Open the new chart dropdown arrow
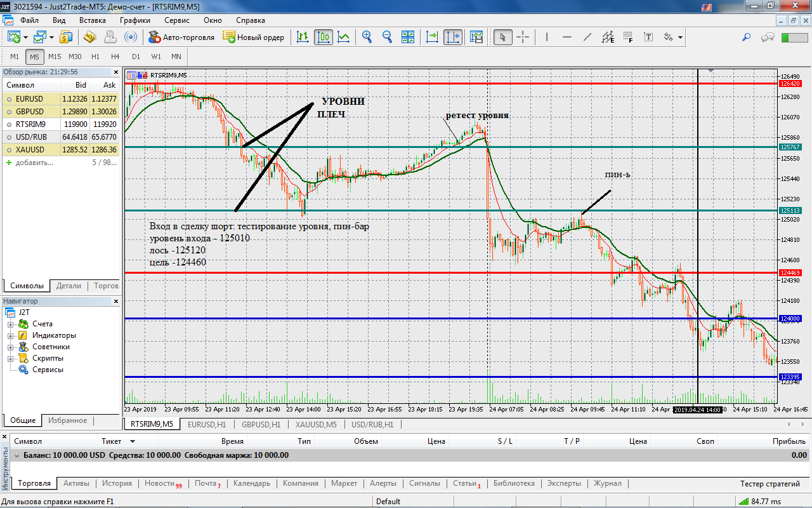Image resolution: width=812 pixels, height=508 pixels. [x=25, y=37]
